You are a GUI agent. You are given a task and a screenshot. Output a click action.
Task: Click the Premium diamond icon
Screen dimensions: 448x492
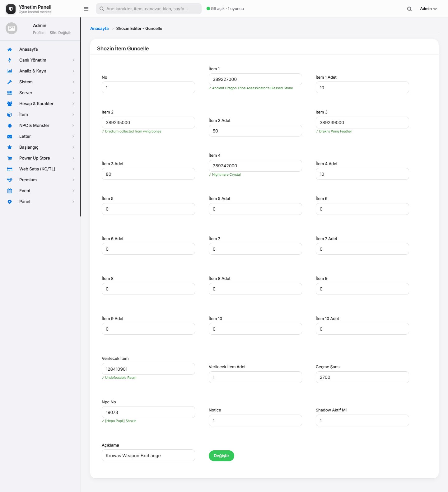(10, 180)
